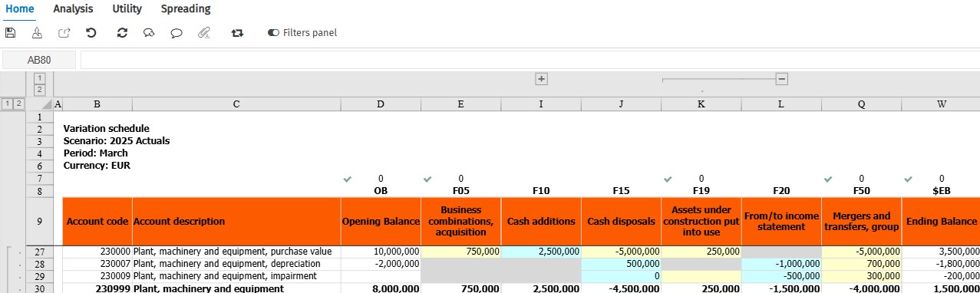Click Mergers and transfers, group header
Image resolution: width=980 pixels, height=293 pixels.
[861, 221]
